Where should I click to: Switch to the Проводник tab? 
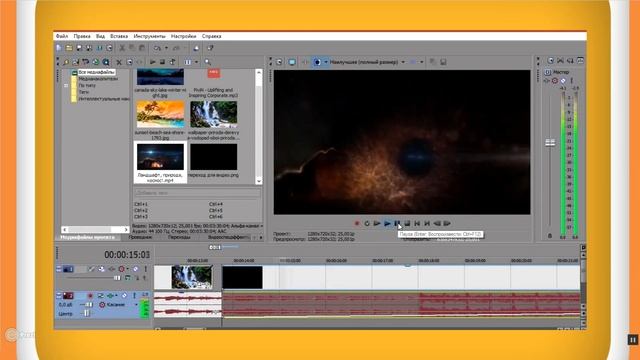(140, 237)
